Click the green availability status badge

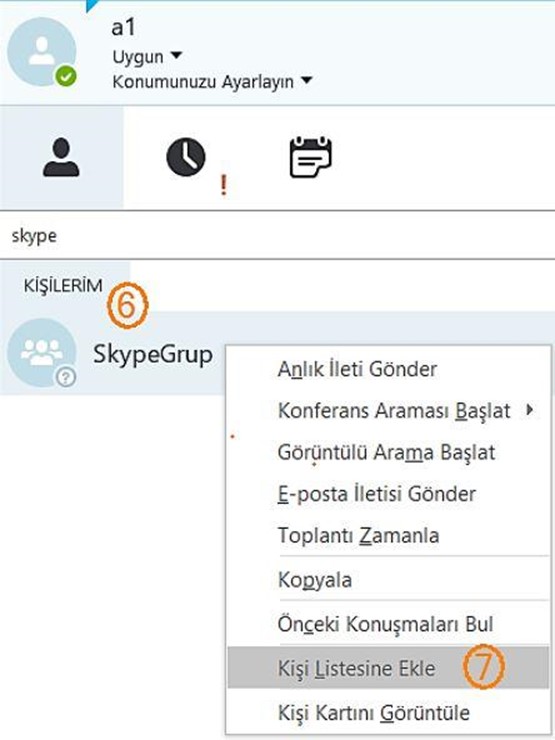click(66, 76)
